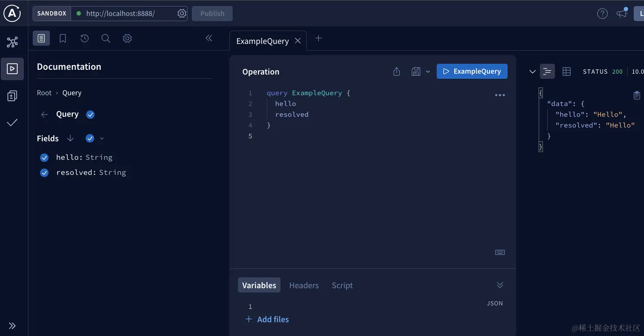This screenshot has width=644, height=336.
Task: Go to Root in breadcrumb
Action: click(x=44, y=93)
